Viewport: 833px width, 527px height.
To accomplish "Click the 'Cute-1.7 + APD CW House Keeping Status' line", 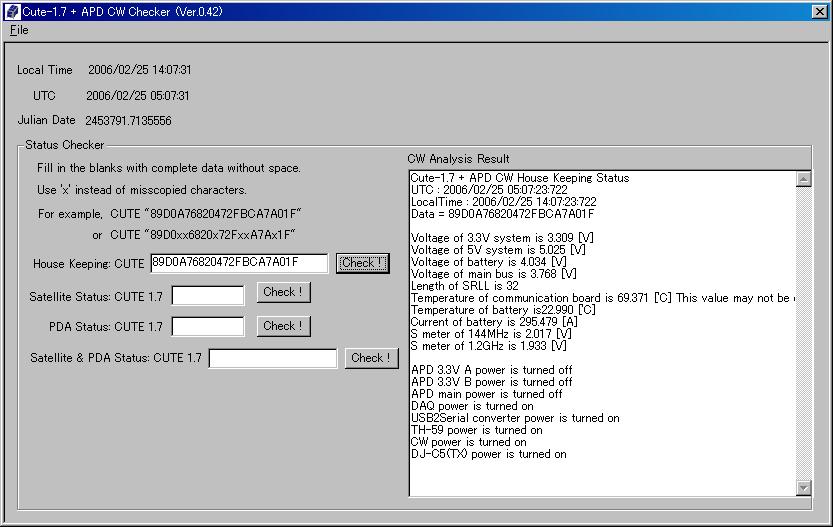I will point(520,178).
